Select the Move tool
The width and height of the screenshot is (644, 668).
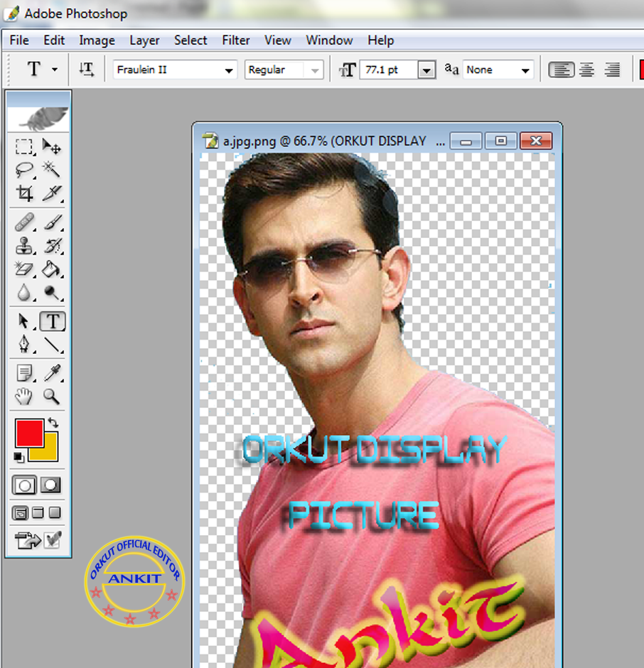tap(51, 146)
